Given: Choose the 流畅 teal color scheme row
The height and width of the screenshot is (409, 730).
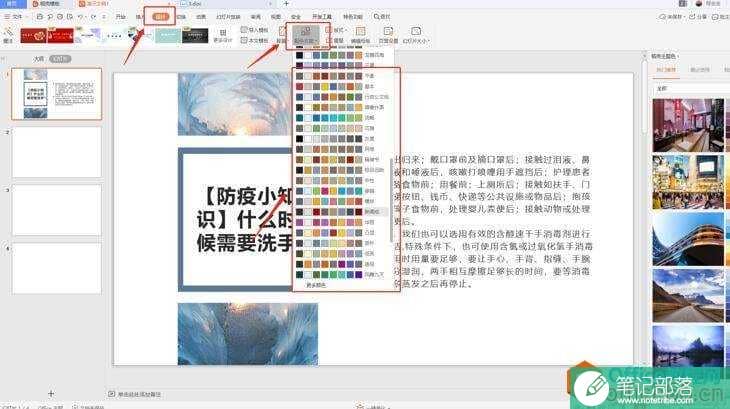Looking at the screenshot, I should (343, 118).
